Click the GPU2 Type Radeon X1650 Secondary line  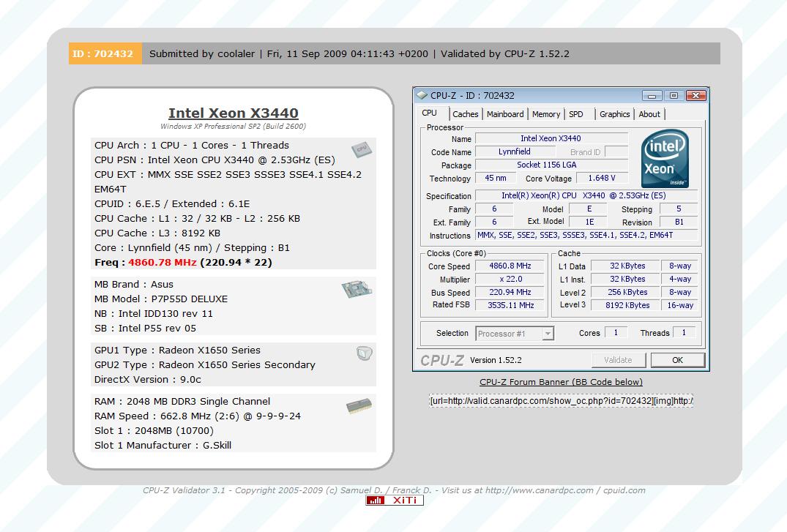point(205,365)
